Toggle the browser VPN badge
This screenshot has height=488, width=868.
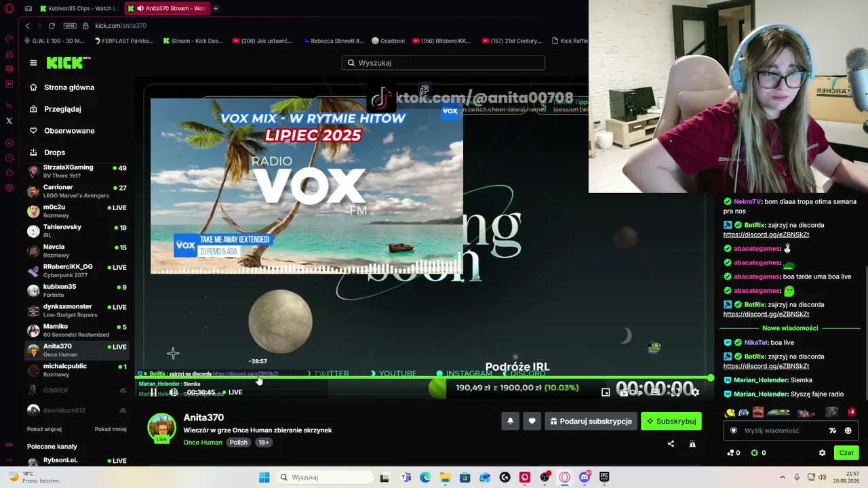70,26
